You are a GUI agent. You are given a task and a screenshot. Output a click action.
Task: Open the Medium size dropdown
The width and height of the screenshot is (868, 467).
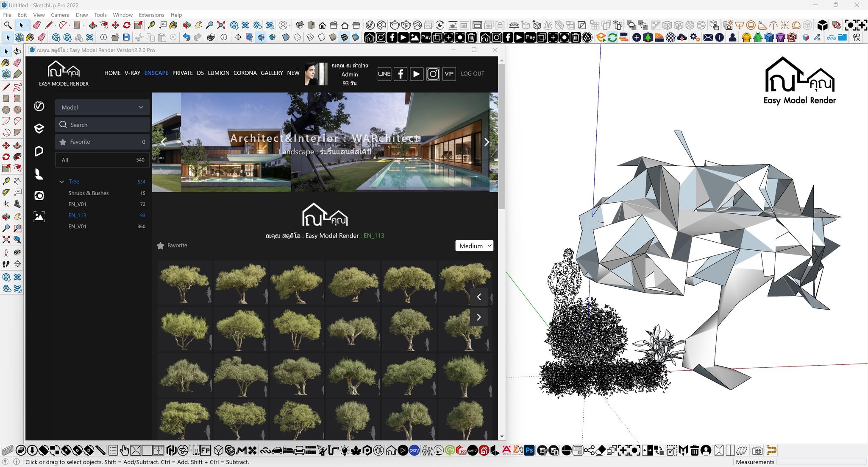[x=474, y=246]
